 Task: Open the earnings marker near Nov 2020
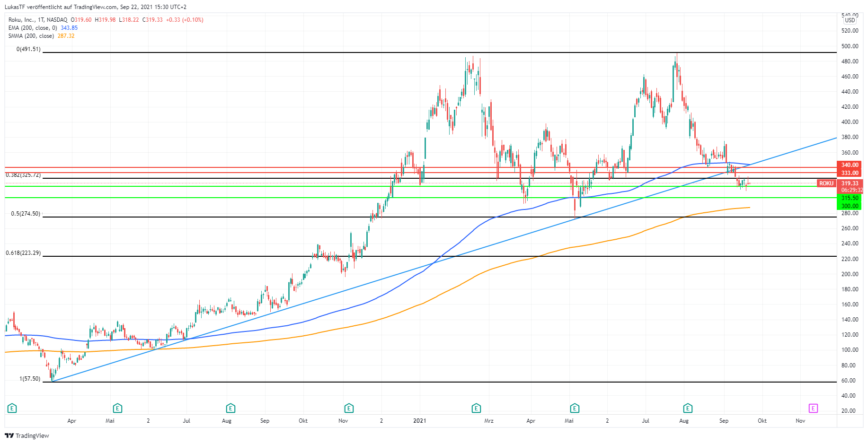tap(349, 408)
